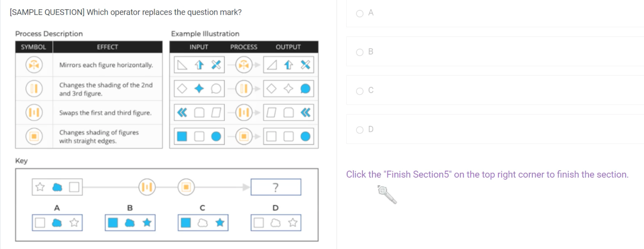Click the square process icon in example row
This screenshot has width=644, height=249.
tap(244, 136)
